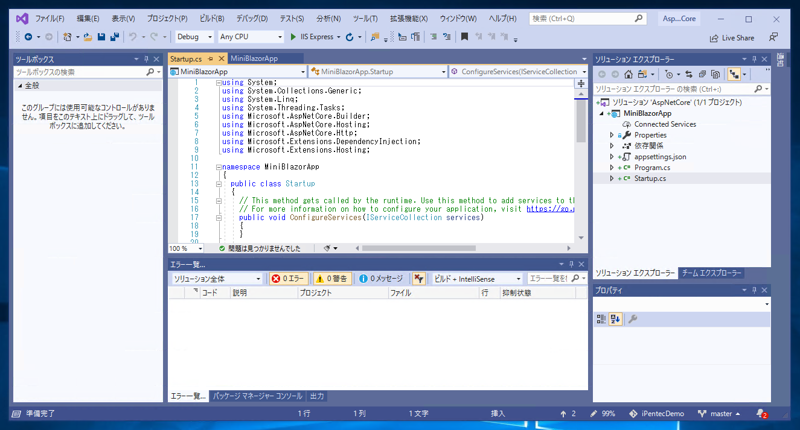Expand the 依存関係 node in Solution Explorer
Image resolution: width=800 pixels, height=430 pixels.
611,146
